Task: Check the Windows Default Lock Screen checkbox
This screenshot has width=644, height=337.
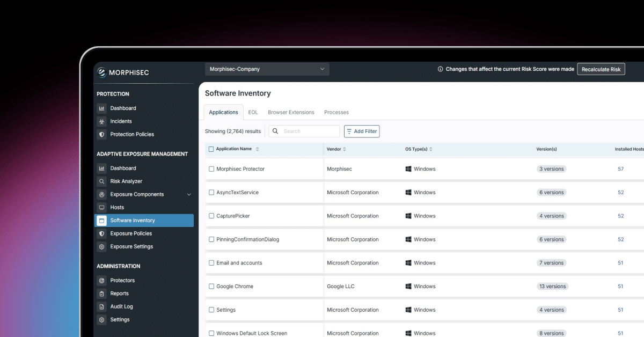Action: point(211,333)
